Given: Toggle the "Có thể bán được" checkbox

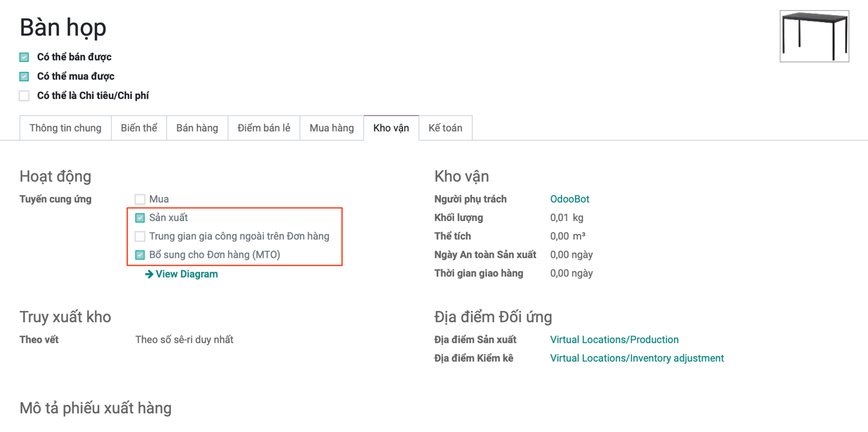Looking at the screenshot, I should click(x=24, y=57).
